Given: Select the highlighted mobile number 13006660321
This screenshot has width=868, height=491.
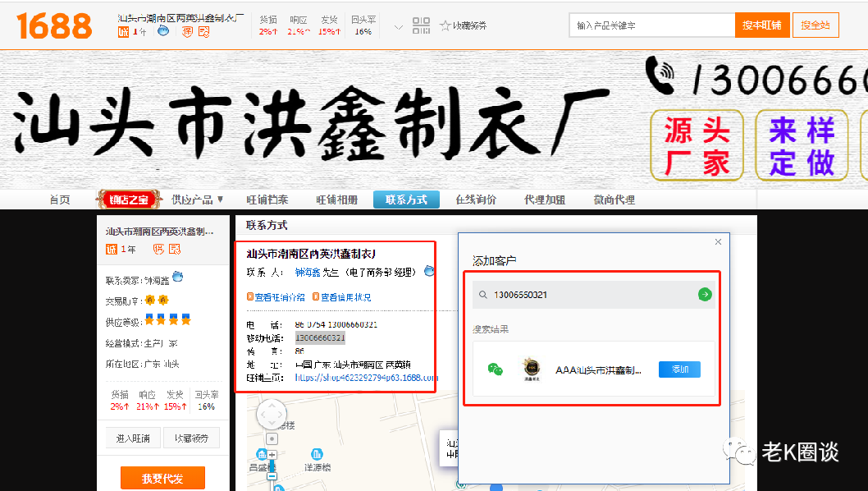Looking at the screenshot, I should (x=320, y=337).
